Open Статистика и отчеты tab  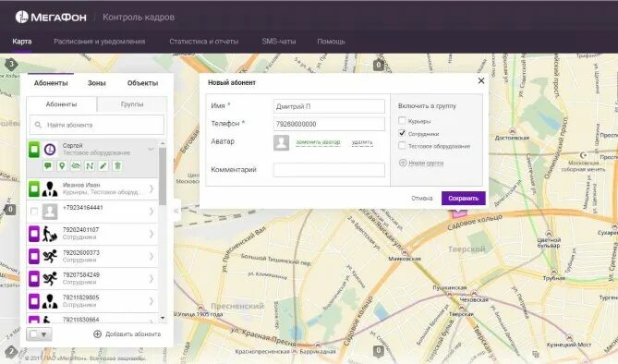[x=204, y=42]
